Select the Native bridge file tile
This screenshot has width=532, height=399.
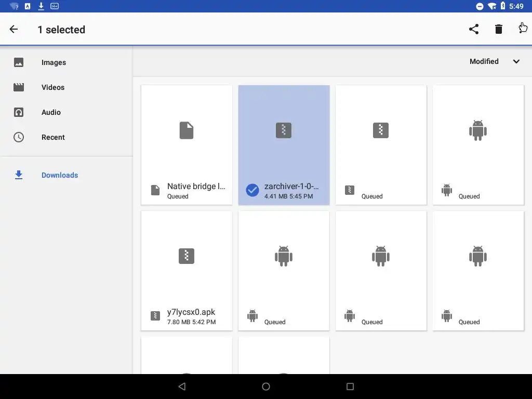point(187,145)
